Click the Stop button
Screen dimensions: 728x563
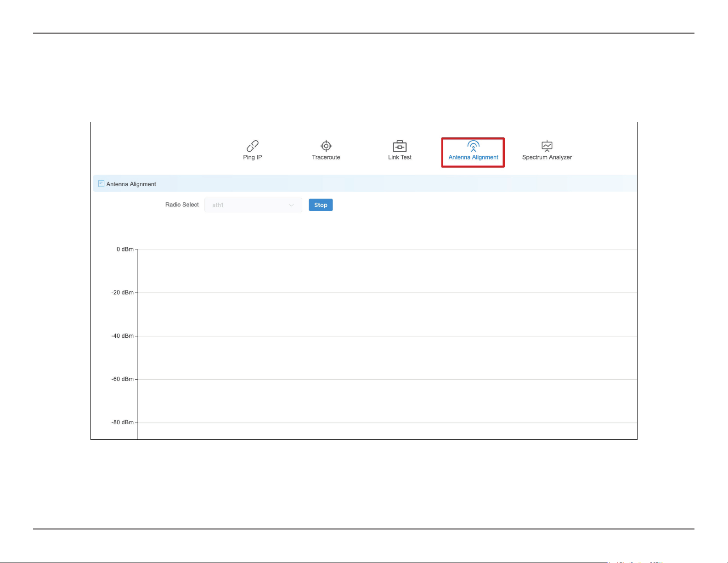click(321, 205)
